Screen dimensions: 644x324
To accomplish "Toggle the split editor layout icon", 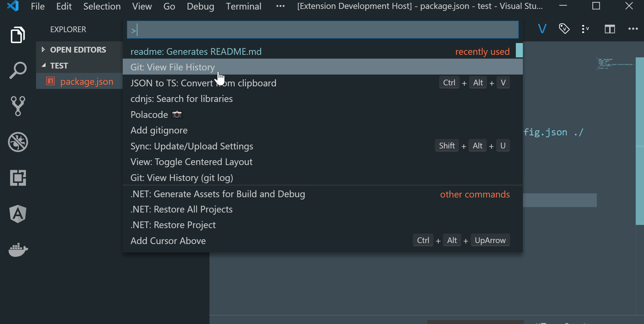I will (610, 29).
